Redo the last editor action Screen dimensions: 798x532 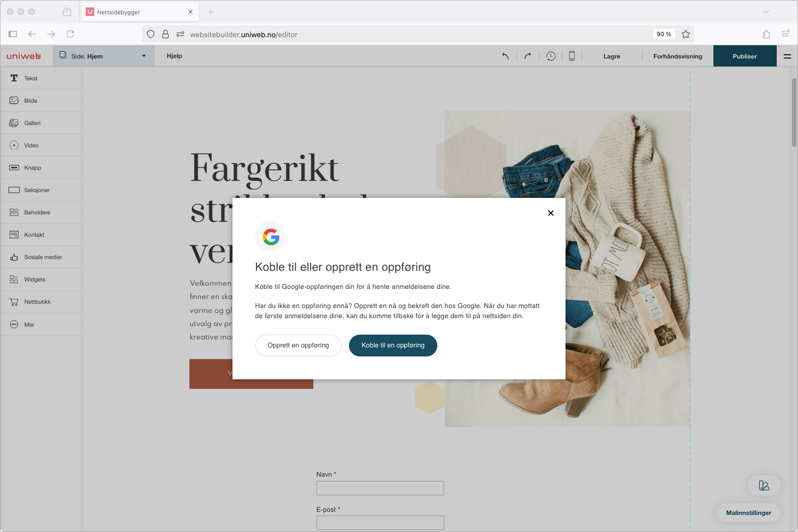coord(528,56)
